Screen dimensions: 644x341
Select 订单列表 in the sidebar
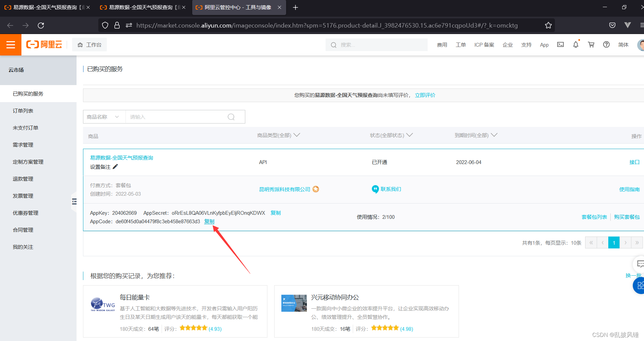(x=23, y=110)
